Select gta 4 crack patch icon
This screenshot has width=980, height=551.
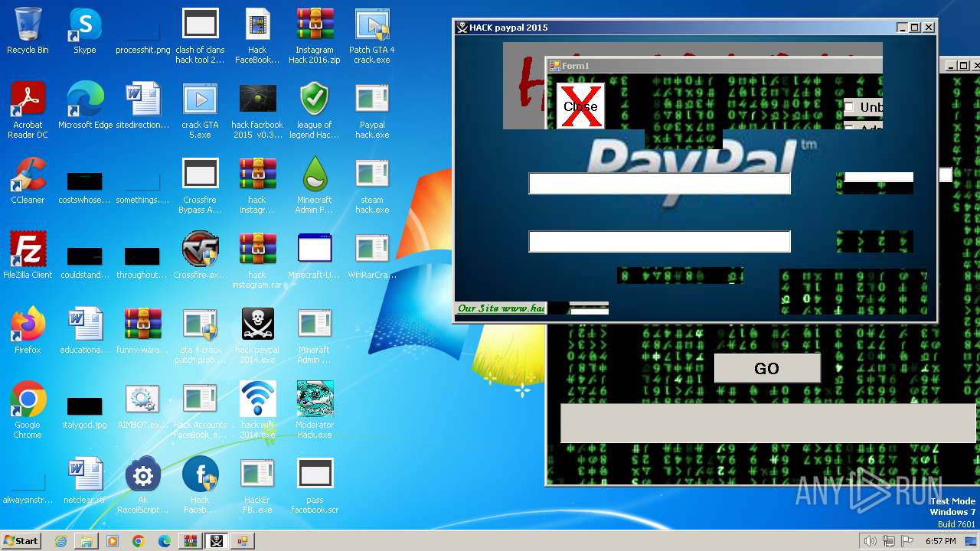(x=200, y=335)
